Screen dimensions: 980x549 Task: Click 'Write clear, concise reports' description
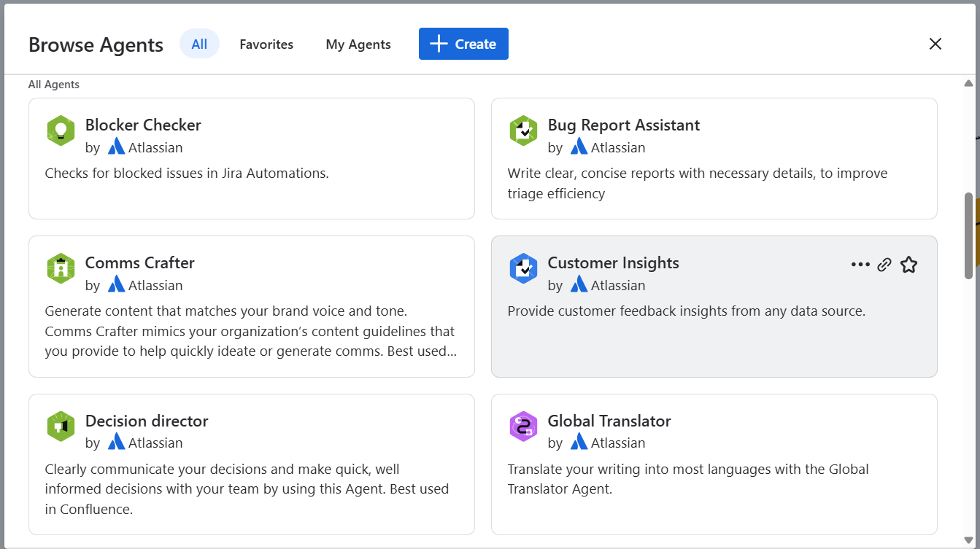point(698,183)
